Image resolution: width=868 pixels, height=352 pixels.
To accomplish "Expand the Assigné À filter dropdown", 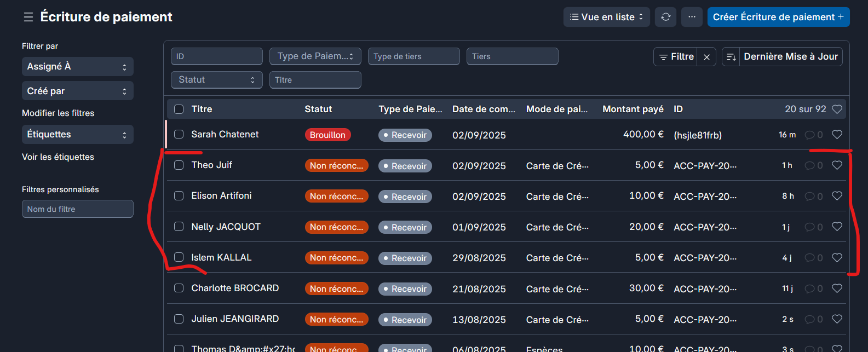I will pos(77,67).
